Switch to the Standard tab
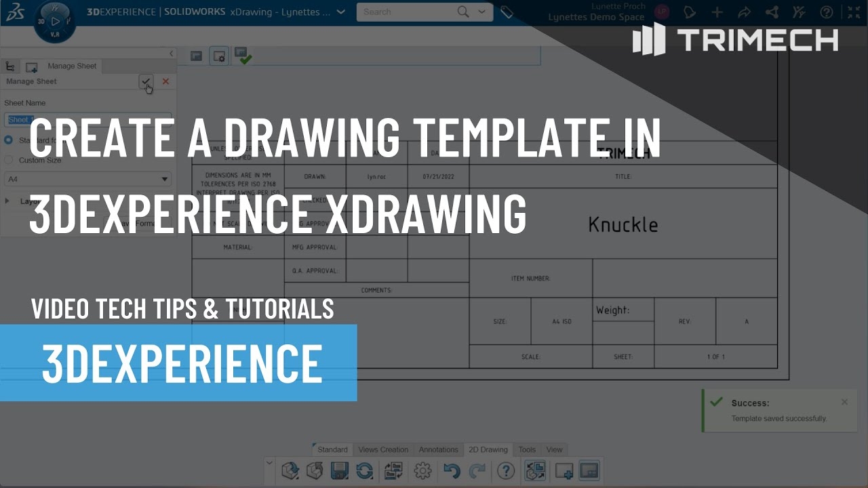The height and width of the screenshot is (488, 868). [332, 449]
